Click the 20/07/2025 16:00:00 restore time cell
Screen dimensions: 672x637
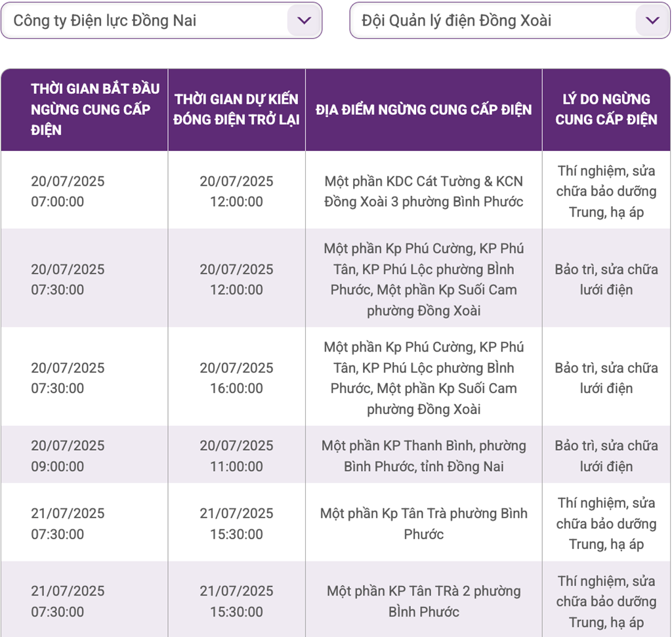(x=236, y=378)
